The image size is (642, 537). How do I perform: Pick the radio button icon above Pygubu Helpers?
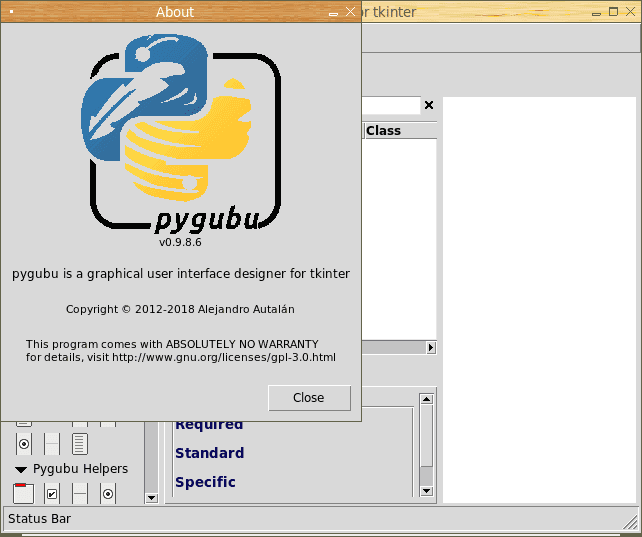click(x=24, y=444)
